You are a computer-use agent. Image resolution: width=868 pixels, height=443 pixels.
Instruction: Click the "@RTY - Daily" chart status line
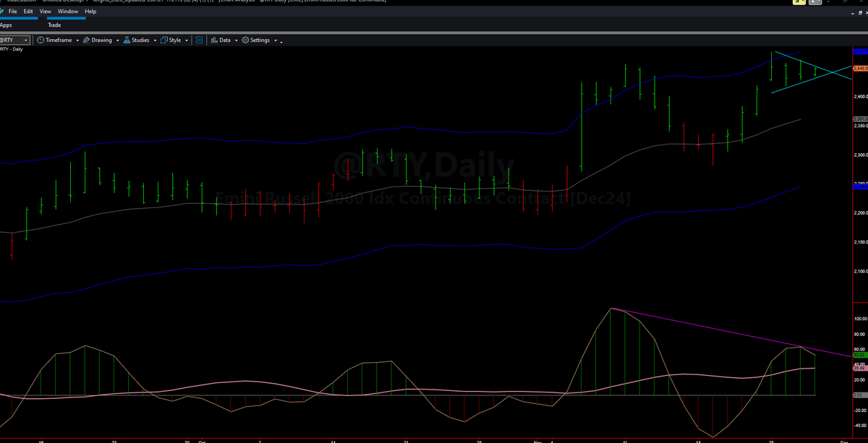point(12,49)
